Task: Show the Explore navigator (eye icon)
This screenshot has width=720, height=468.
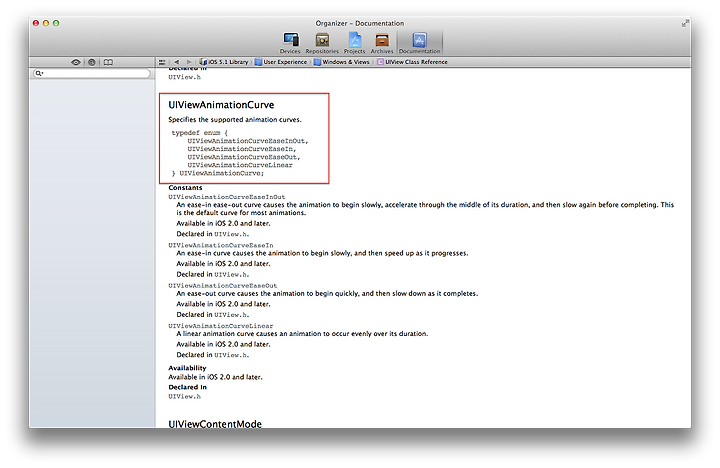Action: pyautogui.click(x=76, y=62)
